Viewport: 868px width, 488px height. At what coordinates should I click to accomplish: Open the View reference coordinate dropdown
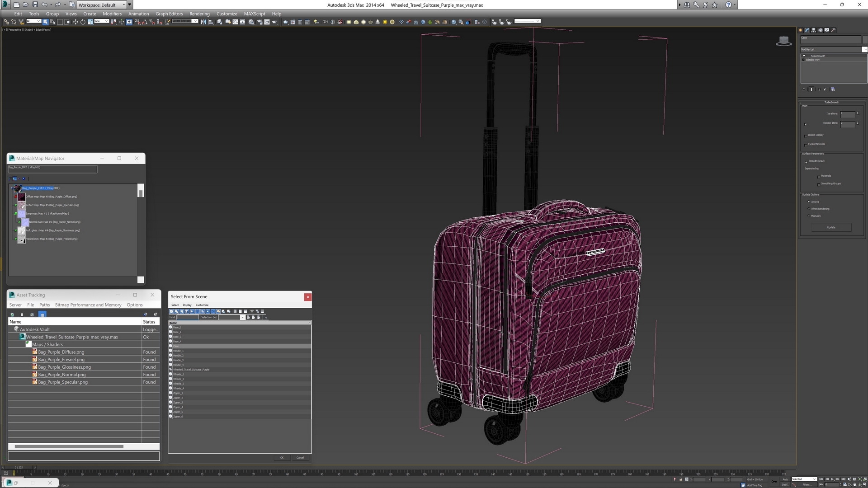(101, 21)
